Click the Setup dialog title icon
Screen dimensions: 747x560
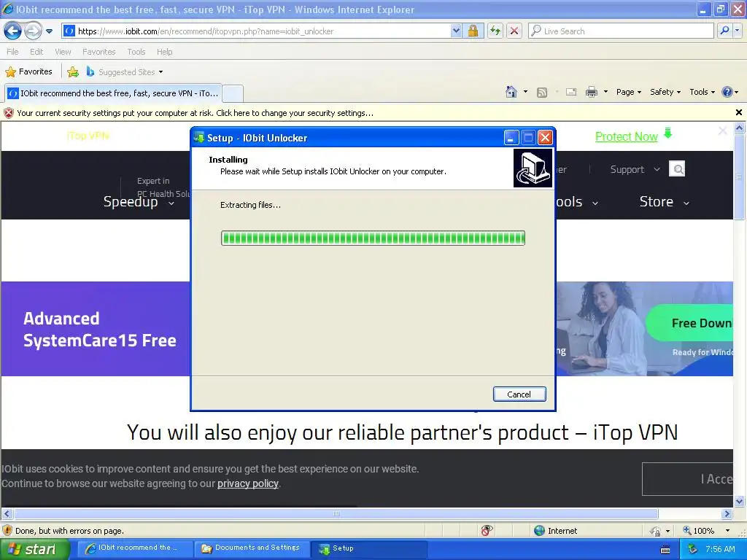pyautogui.click(x=199, y=138)
